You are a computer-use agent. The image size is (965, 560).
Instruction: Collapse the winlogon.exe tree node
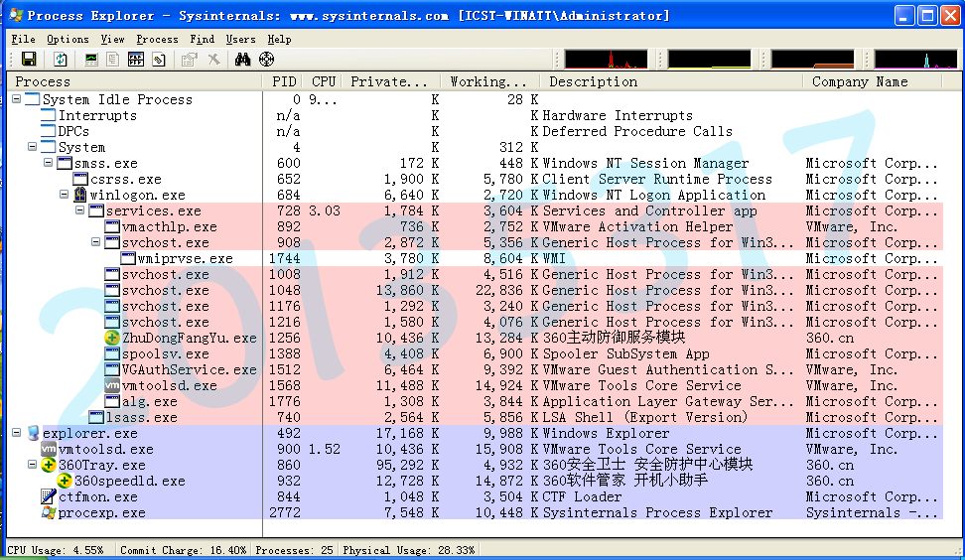tap(64, 195)
